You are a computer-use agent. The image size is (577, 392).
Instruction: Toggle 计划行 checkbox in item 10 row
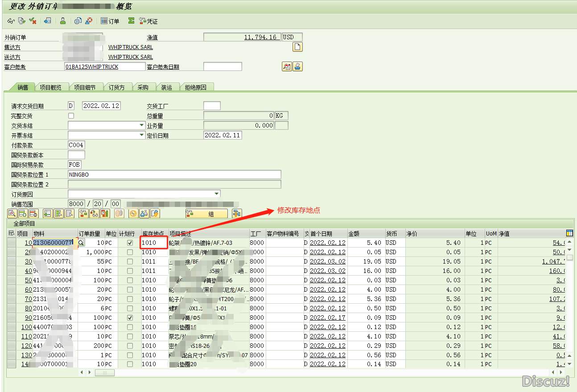pyautogui.click(x=130, y=243)
